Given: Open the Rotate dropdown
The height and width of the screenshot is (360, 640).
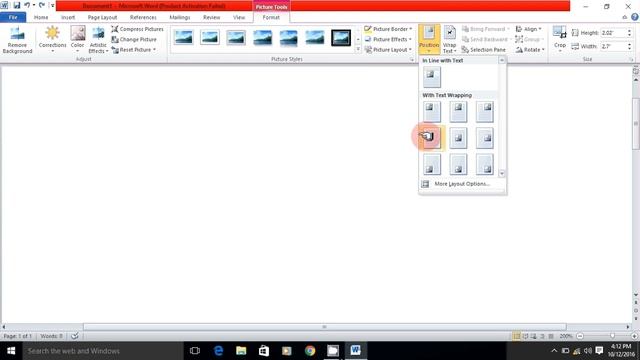Looking at the screenshot, I should pos(530,49).
